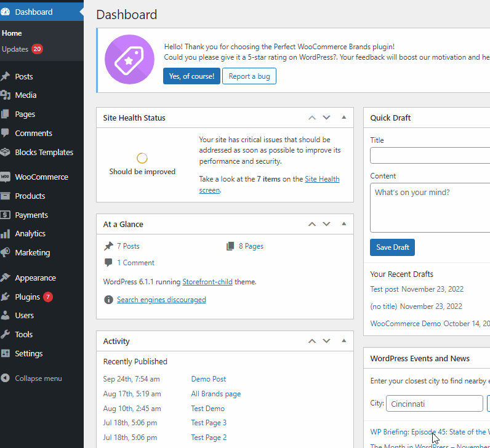Click the WooCommerce icon in sidebar

pos(6,177)
